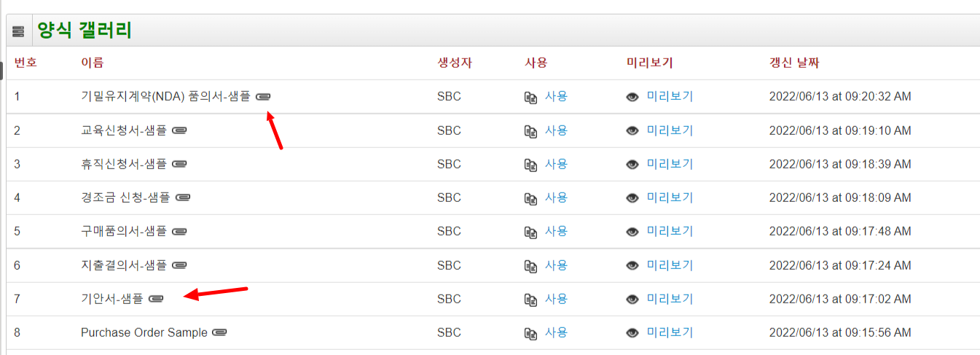Click the list icon beside 양식 갤러리 title

(x=18, y=31)
